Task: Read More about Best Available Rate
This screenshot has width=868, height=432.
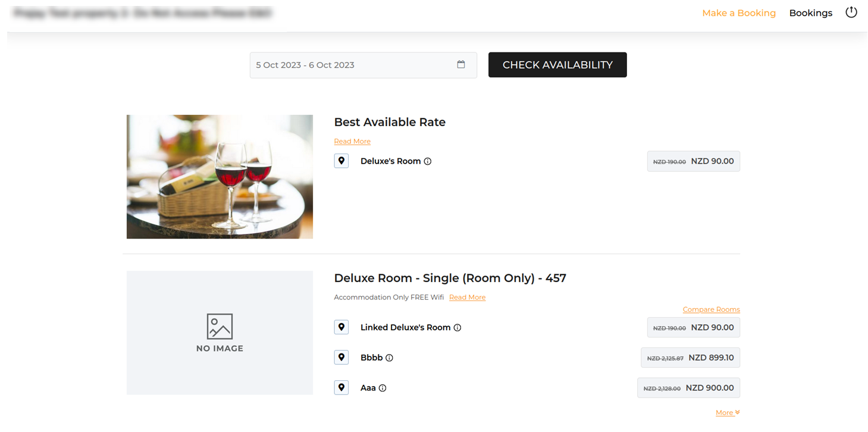Action: point(352,142)
